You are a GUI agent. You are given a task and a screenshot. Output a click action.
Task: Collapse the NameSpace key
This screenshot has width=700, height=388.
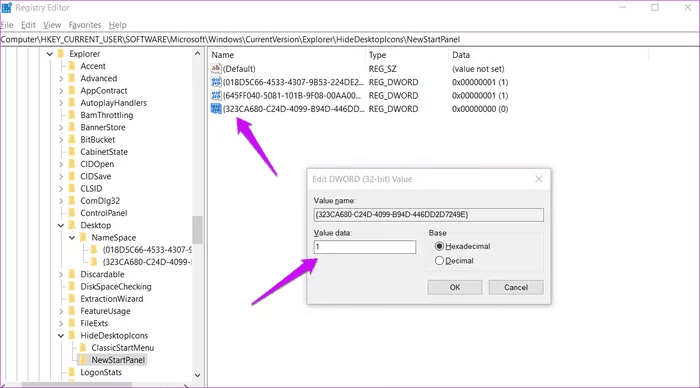tap(72, 238)
